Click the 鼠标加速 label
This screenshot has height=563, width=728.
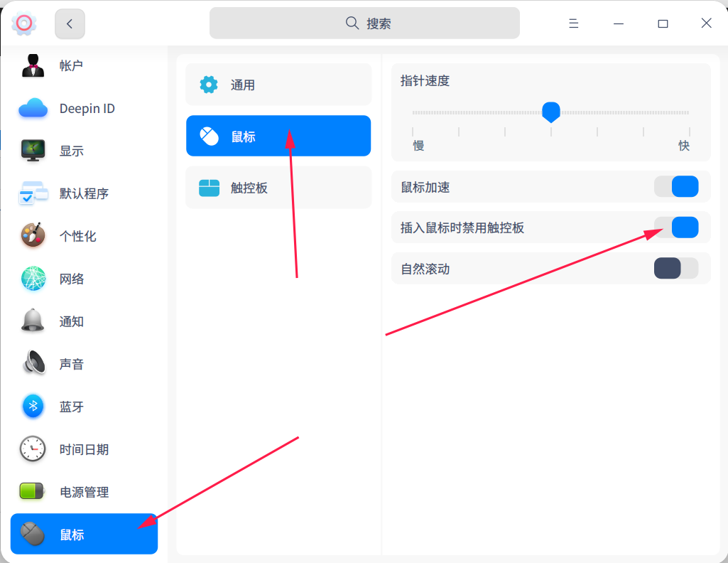click(425, 187)
